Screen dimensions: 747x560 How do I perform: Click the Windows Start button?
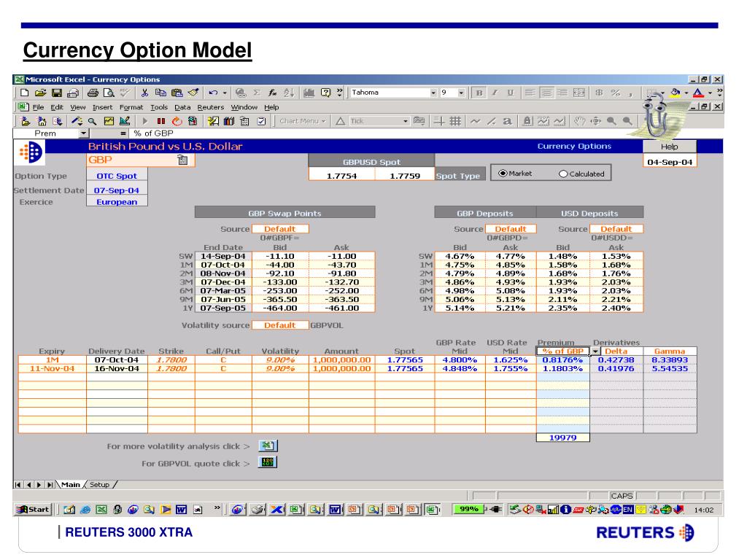click(33, 510)
